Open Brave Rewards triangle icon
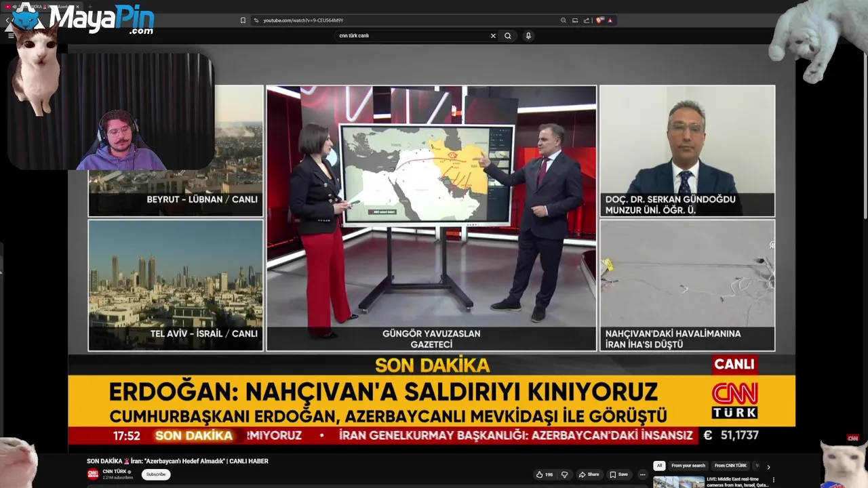This screenshot has height=488, width=868. point(610,20)
